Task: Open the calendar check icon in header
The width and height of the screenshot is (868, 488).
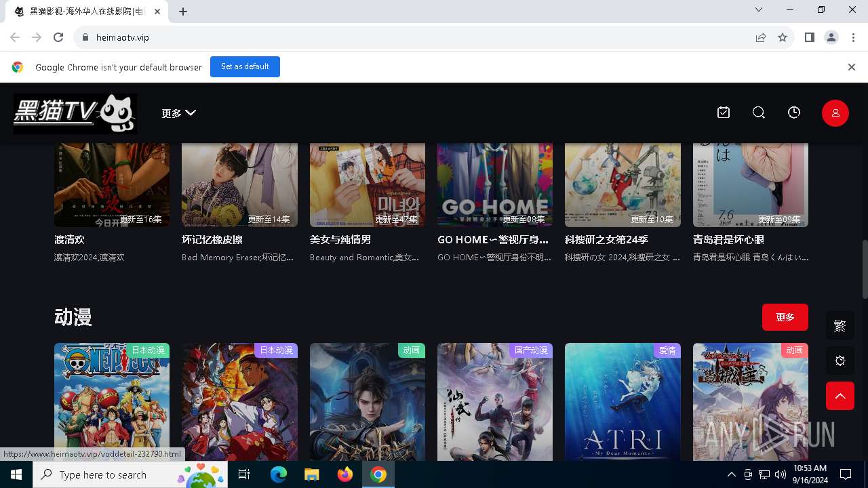Action: pos(724,113)
